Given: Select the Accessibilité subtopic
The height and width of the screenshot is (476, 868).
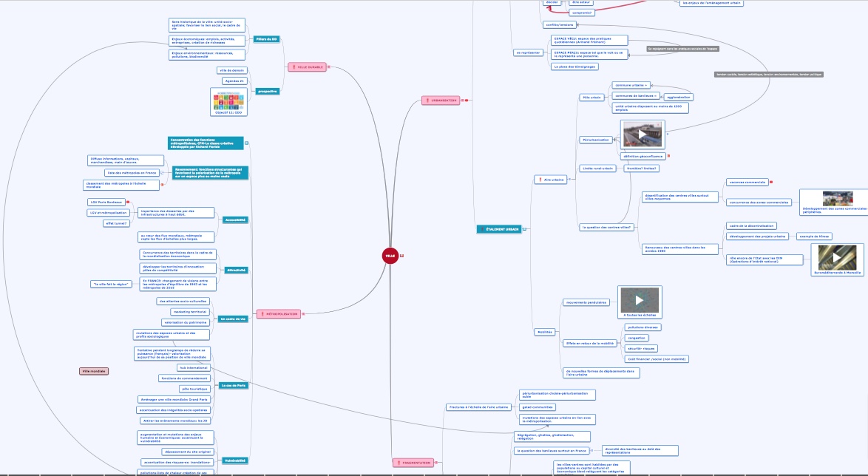Looking at the screenshot, I should coord(235,220).
